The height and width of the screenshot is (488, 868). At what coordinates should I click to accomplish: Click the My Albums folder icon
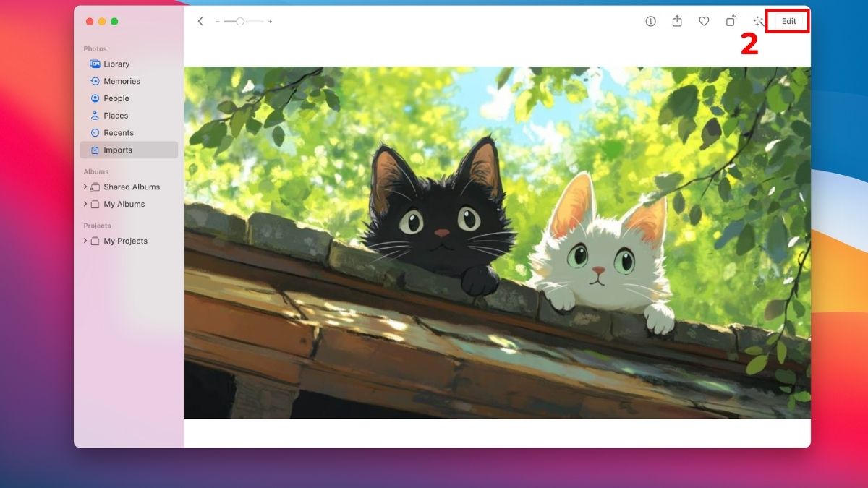coord(95,204)
